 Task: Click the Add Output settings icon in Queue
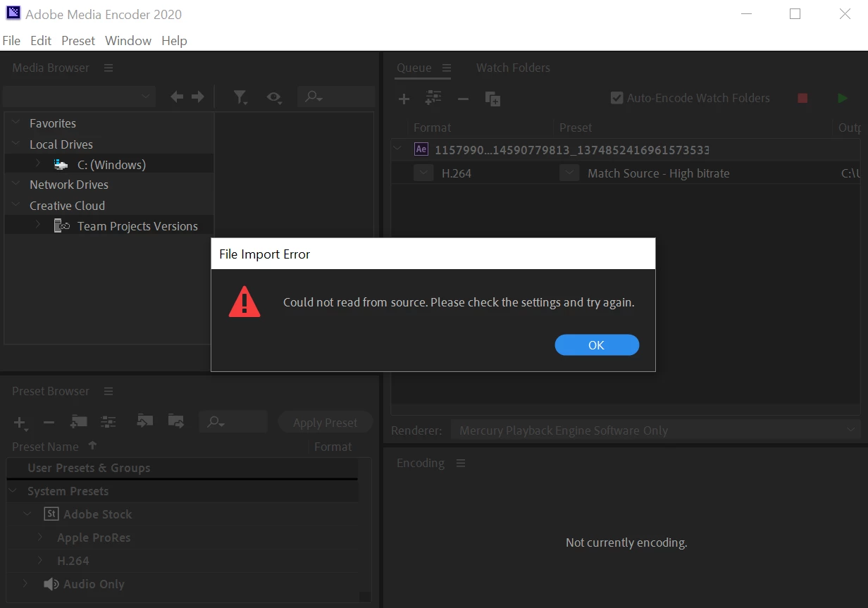point(433,98)
